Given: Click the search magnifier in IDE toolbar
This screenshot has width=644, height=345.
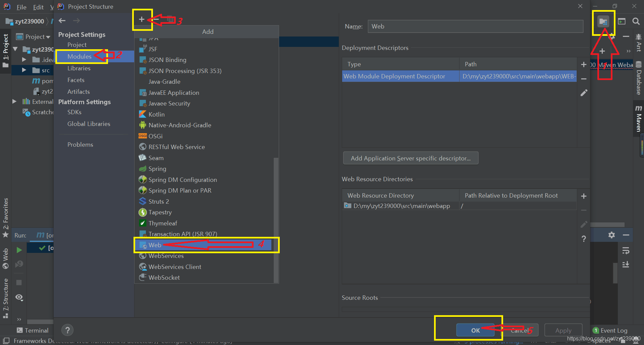Looking at the screenshot, I should pos(636,21).
